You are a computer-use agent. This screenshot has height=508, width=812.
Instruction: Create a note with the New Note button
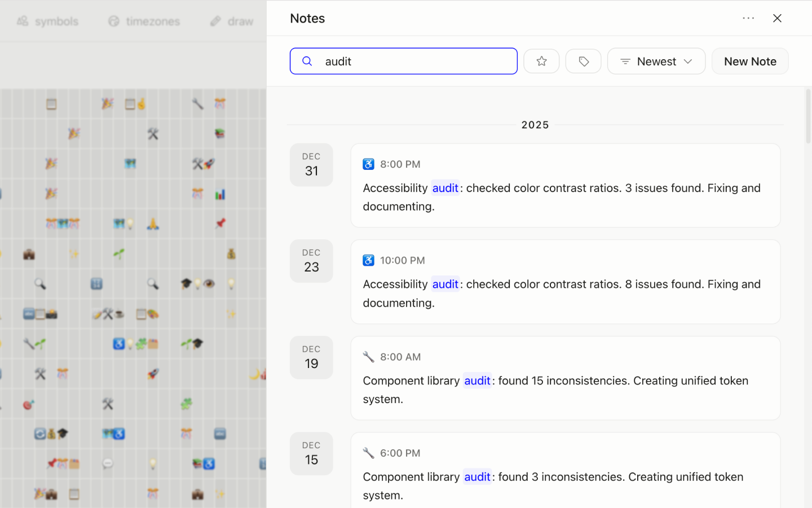[750, 61]
